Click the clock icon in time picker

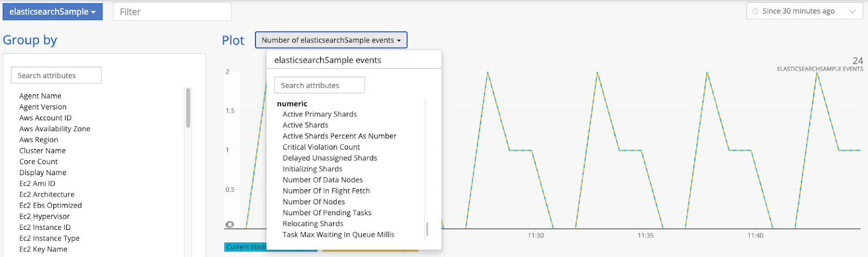click(x=755, y=11)
